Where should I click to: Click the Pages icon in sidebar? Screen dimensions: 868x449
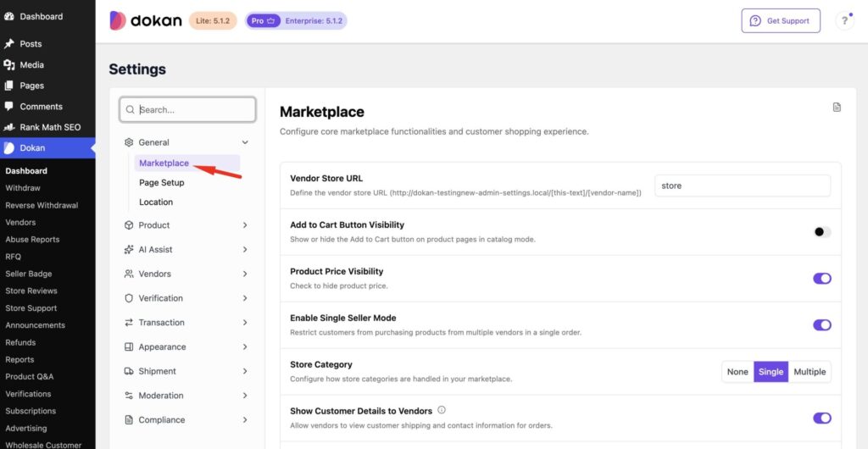(x=8, y=86)
